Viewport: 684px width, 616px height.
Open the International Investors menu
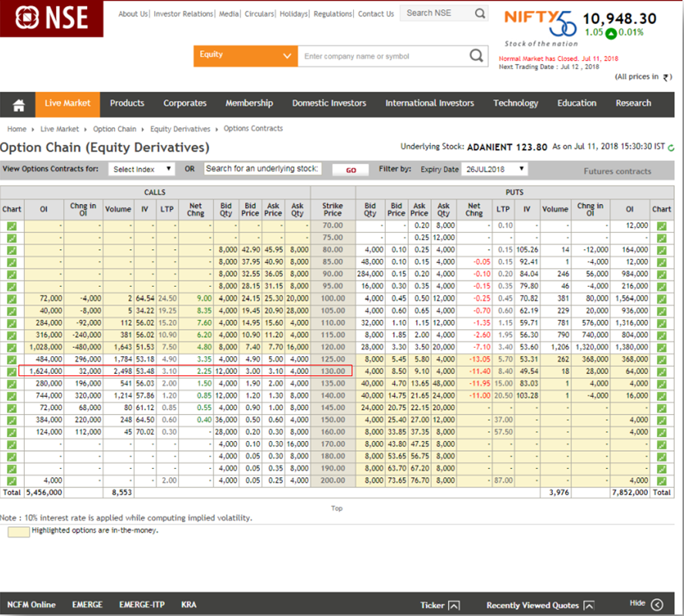(430, 103)
